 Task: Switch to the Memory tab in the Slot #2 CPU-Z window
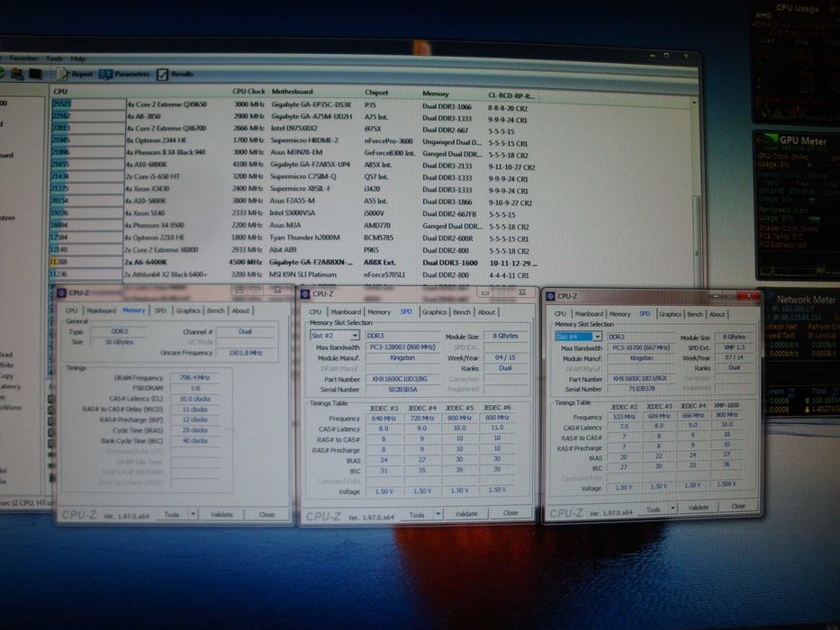(x=379, y=311)
